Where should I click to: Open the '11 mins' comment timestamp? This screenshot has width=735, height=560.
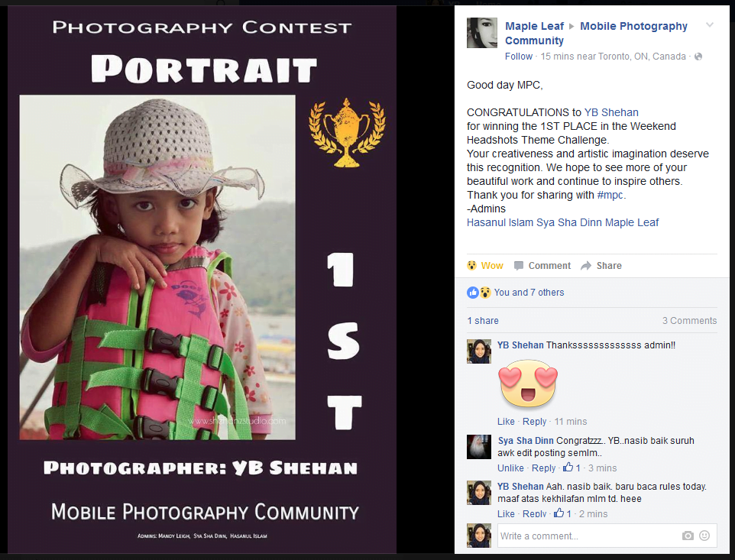[x=571, y=422]
